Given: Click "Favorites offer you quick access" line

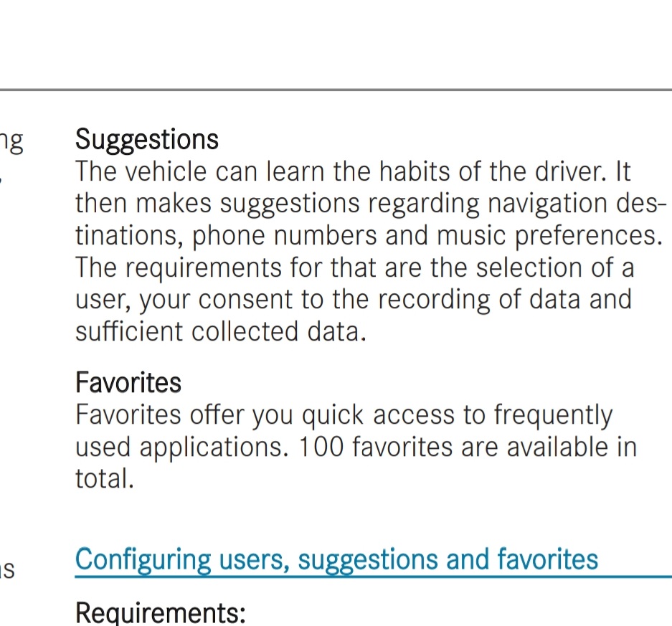Looking at the screenshot, I should pos(344,414).
